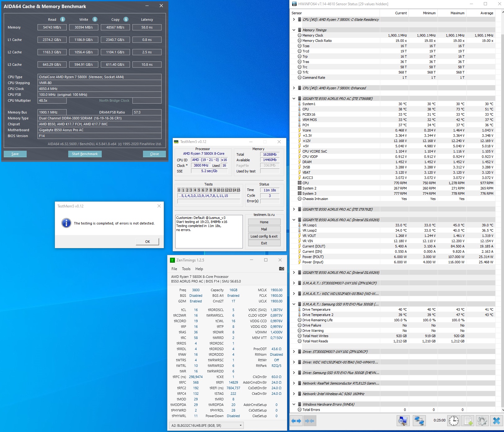Image resolution: width=504 pixels, height=432 pixels.
Task: Click the HWiNFO network computers icon
Action: click(x=419, y=421)
